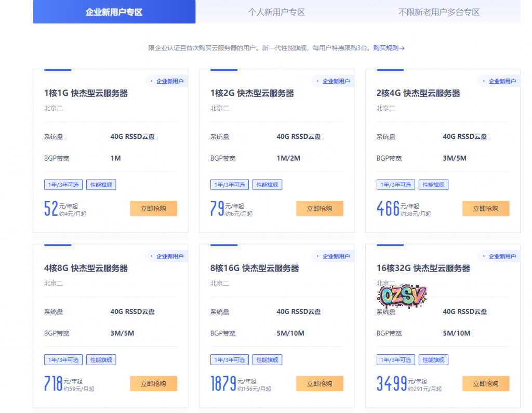Screen dimensions: 532x413
Task: Open 不限新老用户多台专区 tab
Action: click(438, 12)
